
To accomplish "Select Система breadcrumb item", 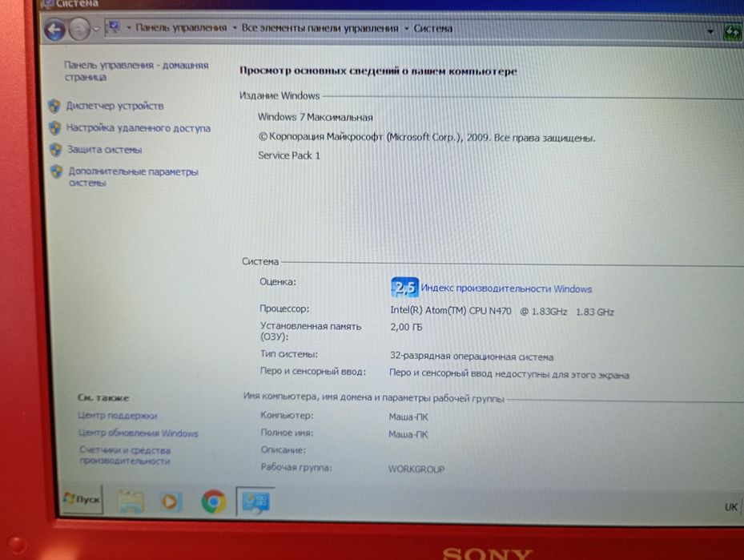I will pyautogui.click(x=432, y=29).
